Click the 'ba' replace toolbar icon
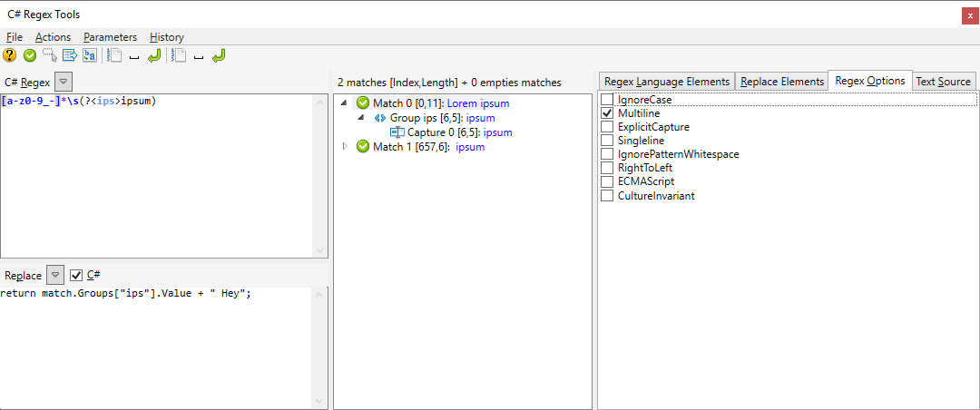Image resolution: width=980 pixels, height=410 pixels. coord(90,56)
